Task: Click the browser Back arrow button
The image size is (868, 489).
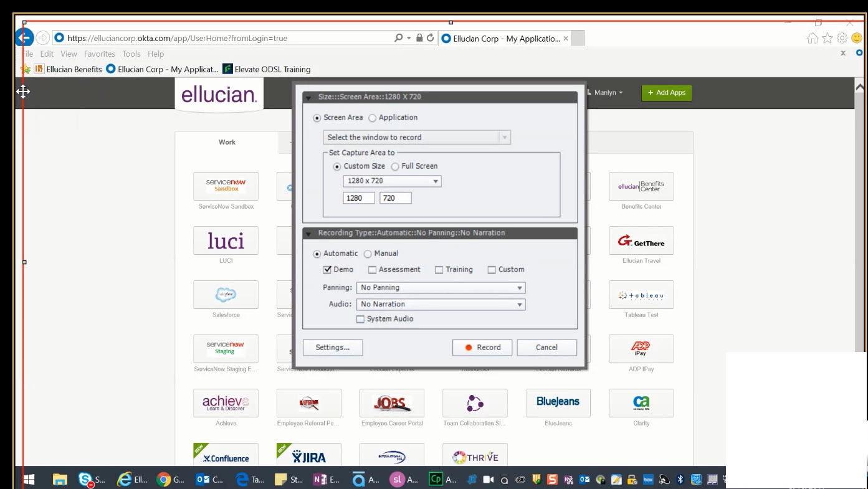Action: coord(24,38)
